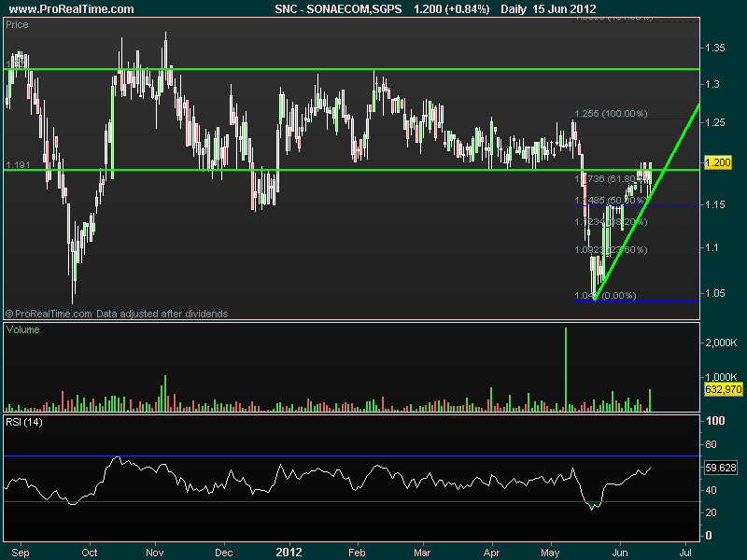Open the RSI (14) indicator label
747x560 pixels.
[24, 423]
